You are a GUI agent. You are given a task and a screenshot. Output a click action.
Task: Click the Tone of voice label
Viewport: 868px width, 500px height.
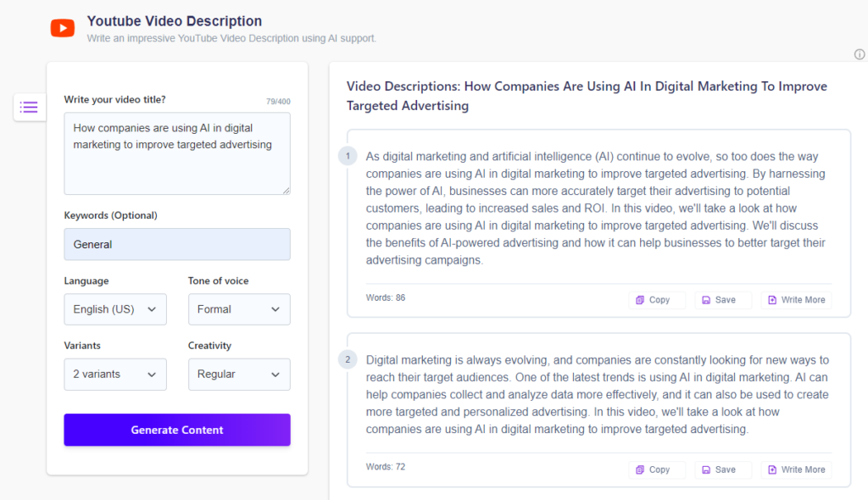pyautogui.click(x=218, y=281)
